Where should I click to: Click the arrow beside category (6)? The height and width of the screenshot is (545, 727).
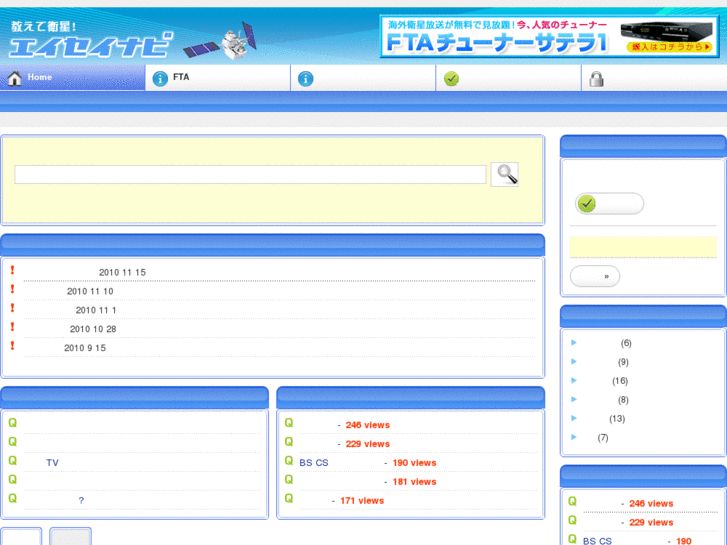tap(574, 343)
